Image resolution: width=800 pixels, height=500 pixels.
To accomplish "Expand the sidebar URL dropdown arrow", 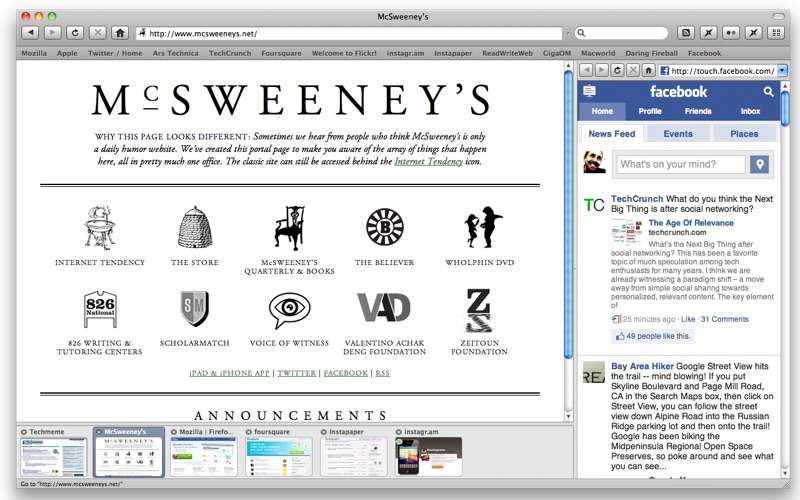I will (x=783, y=70).
